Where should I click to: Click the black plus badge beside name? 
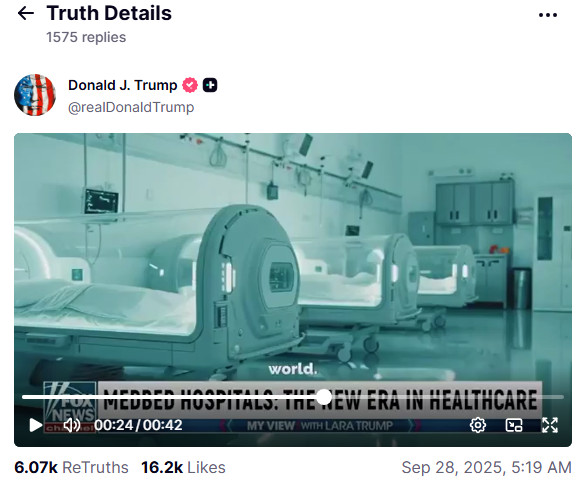point(210,85)
